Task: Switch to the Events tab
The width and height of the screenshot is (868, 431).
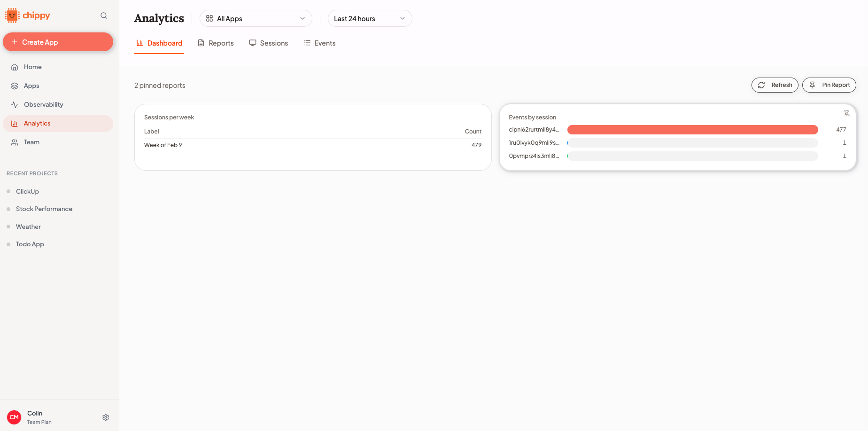Action: pyautogui.click(x=319, y=43)
